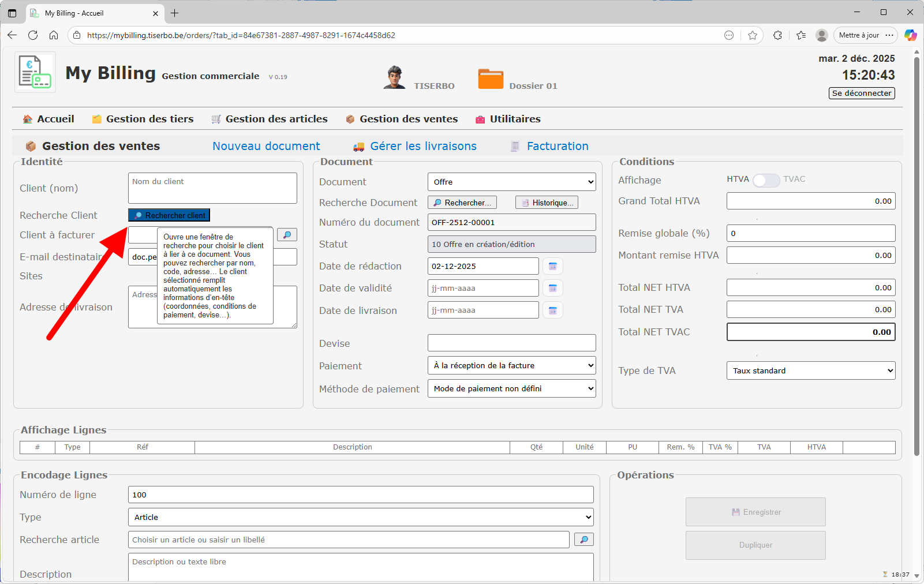Click the Client à facturer search magnifier icon
The height and width of the screenshot is (584, 924).
pyautogui.click(x=287, y=235)
